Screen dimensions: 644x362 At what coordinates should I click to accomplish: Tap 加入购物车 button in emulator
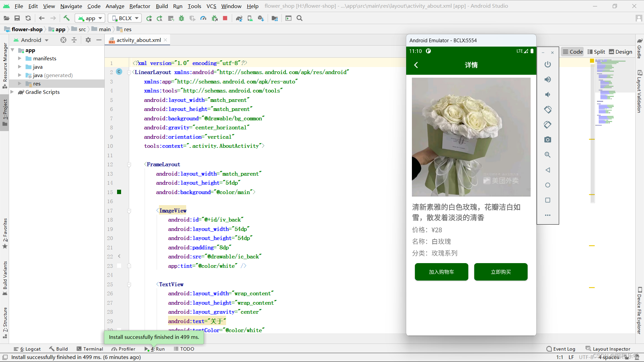[x=441, y=272]
